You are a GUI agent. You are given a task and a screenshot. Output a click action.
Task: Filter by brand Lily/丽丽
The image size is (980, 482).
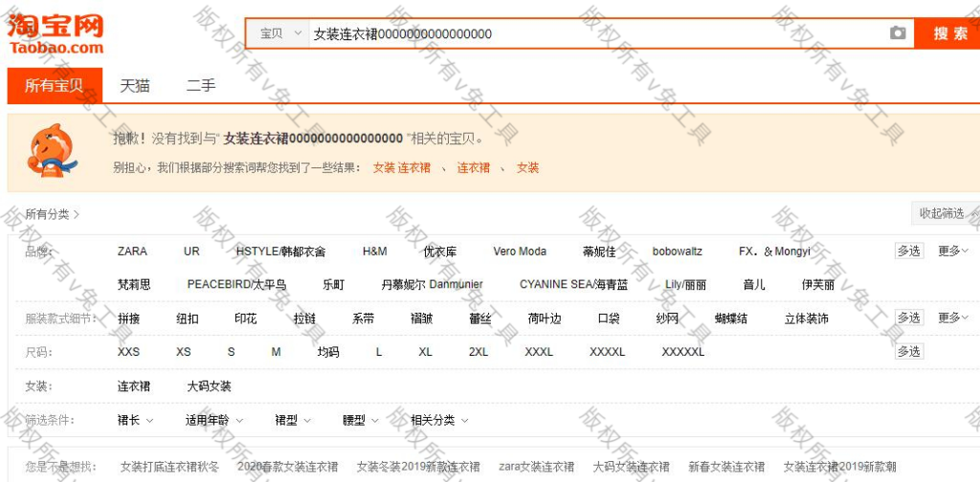[685, 285]
